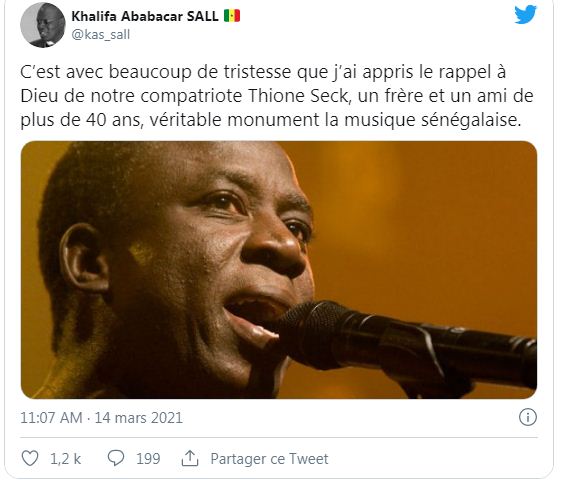588x480 pixels.
Task: Open the Khalifa Ababacar SALL display name
Action: pyautogui.click(x=145, y=16)
